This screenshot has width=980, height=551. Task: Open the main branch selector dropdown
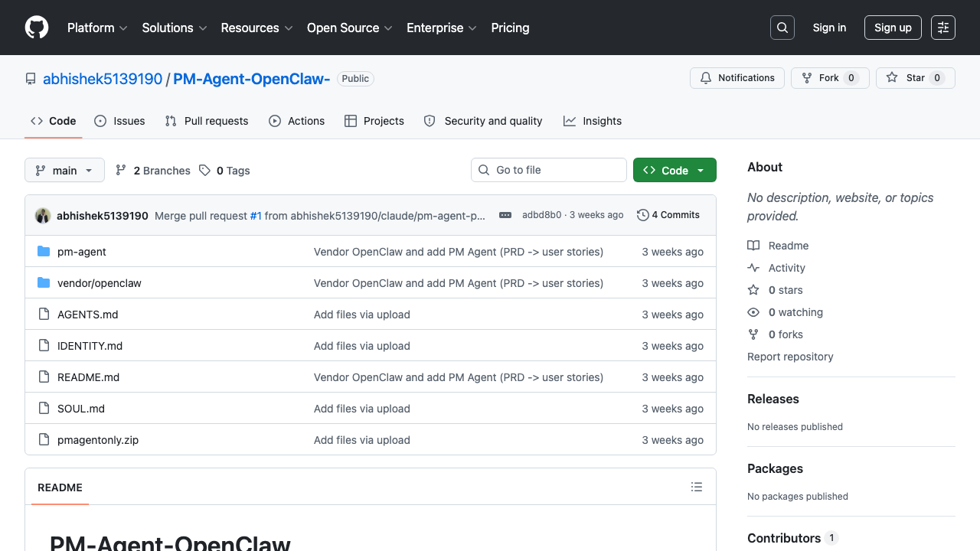tap(64, 170)
